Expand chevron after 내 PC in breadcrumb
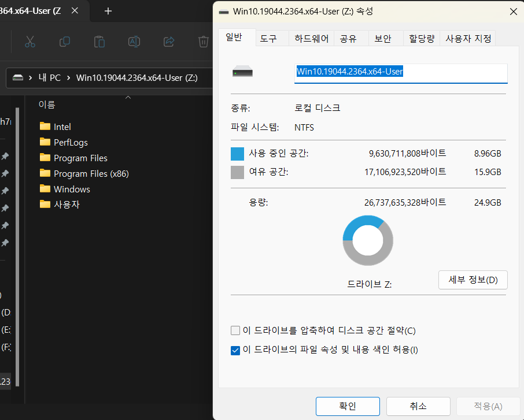This screenshot has height=420, width=524. click(x=68, y=78)
